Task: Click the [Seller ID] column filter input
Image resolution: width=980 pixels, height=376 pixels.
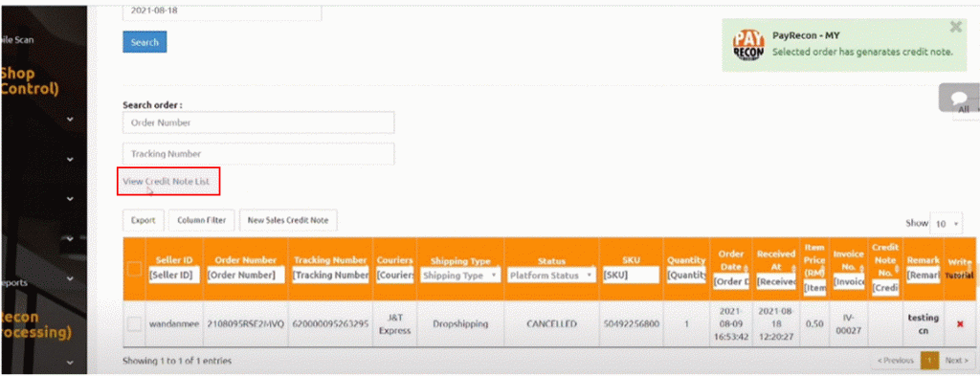Action: pos(174,275)
